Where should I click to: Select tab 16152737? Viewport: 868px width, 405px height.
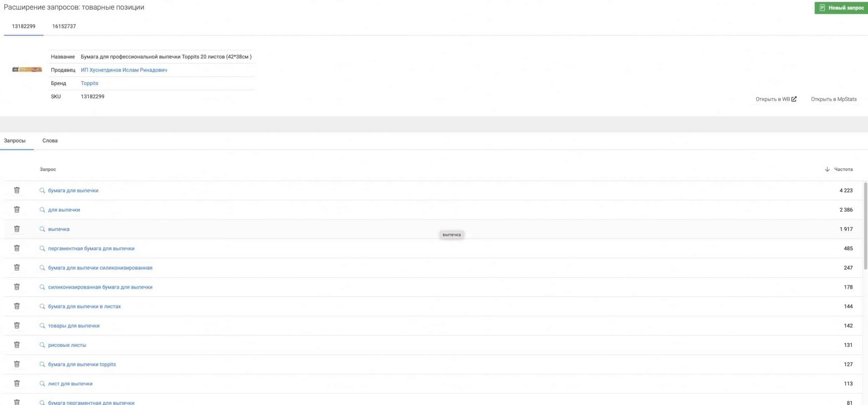64,26
